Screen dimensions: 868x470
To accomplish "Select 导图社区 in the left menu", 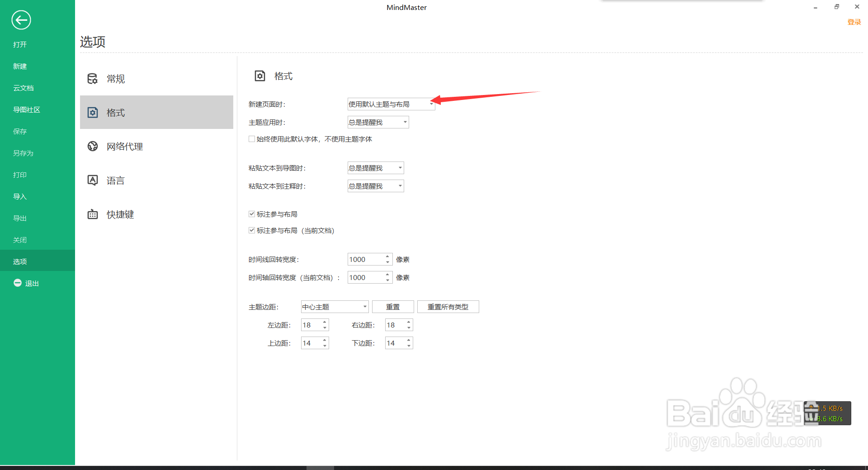I will click(27, 109).
